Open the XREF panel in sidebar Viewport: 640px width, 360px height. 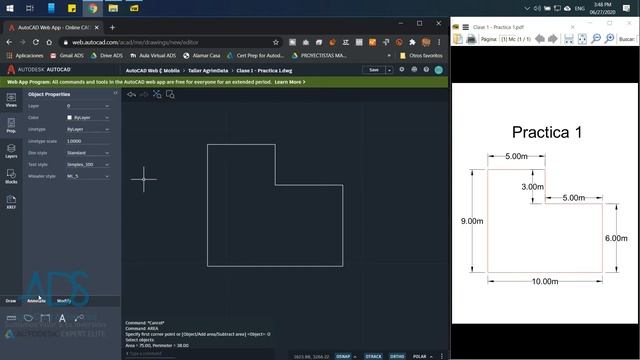pos(11,202)
